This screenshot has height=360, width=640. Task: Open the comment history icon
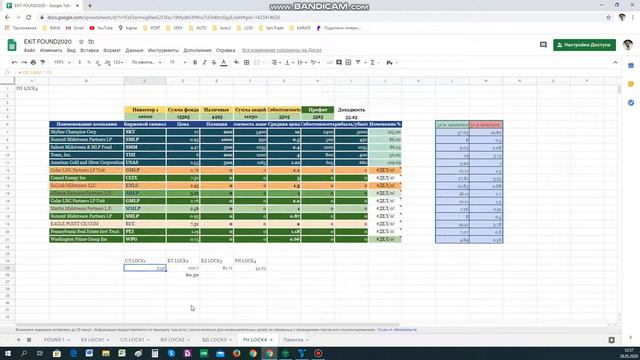tap(543, 45)
